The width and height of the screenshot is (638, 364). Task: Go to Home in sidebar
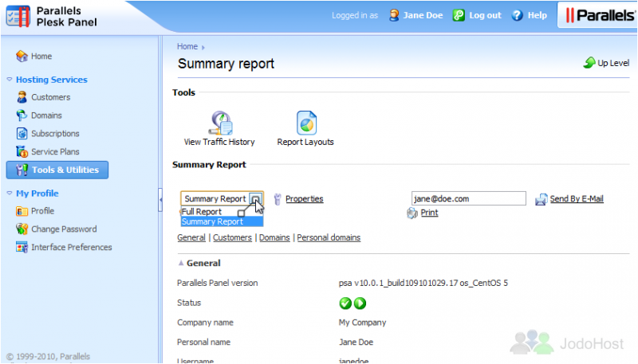pos(41,56)
